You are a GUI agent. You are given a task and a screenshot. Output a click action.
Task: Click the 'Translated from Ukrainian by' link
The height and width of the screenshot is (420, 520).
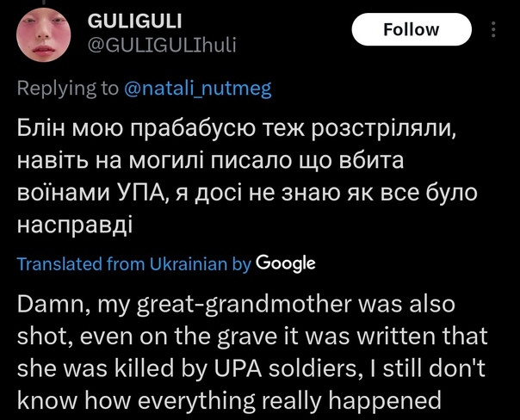coord(134,264)
